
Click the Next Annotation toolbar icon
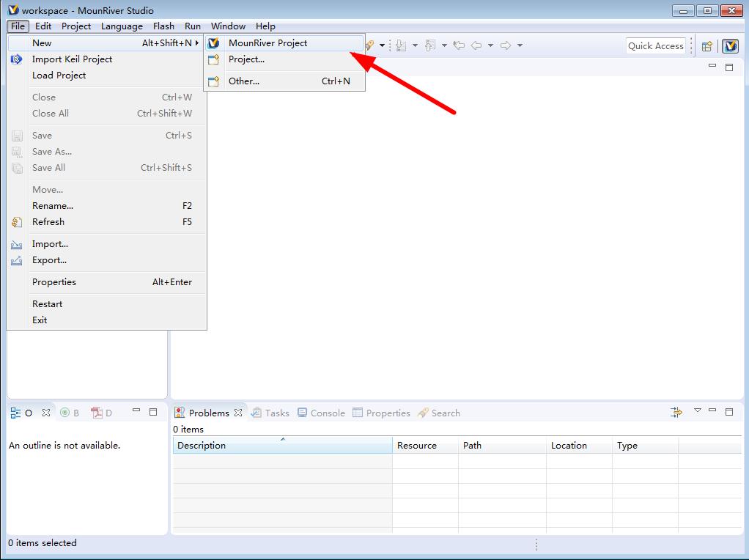coord(402,45)
